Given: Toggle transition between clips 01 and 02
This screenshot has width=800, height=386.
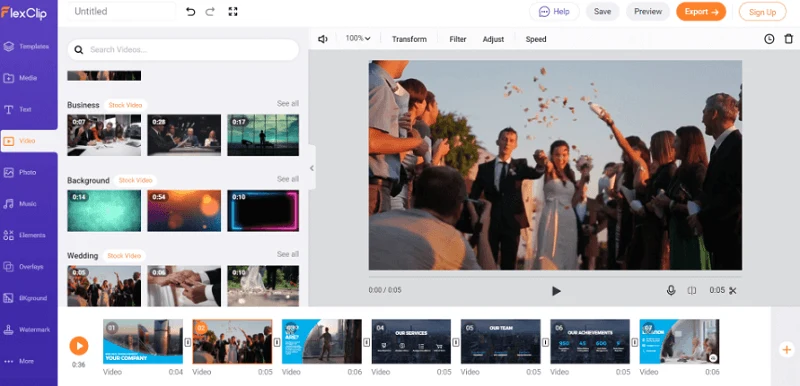Looking at the screenshot, I should coord(187,342).
